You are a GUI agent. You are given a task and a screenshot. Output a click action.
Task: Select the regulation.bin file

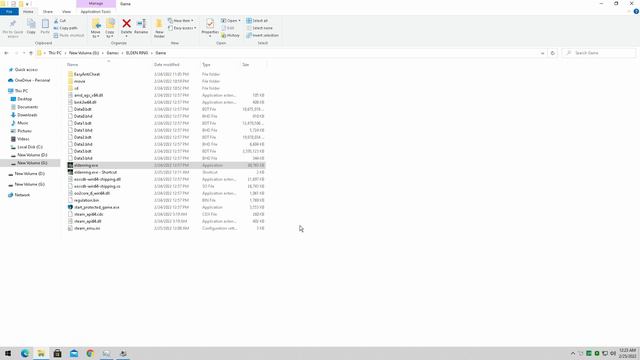click(x=87, y=200)
